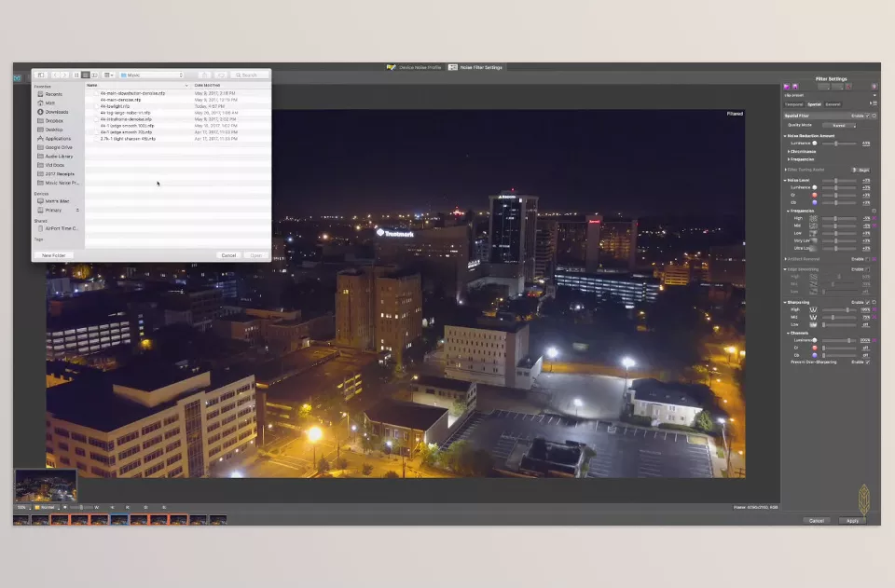Click the help icon in Filter Settings
Screen dimensions: 895x588
[874, 87]
